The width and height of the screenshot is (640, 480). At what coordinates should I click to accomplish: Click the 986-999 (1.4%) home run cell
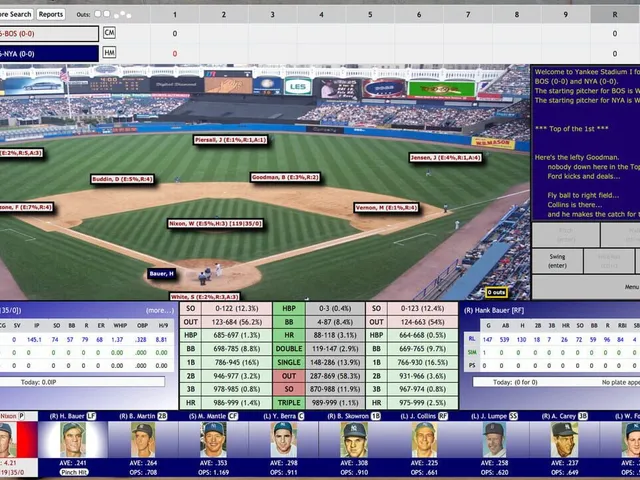[x=237, y=403]
